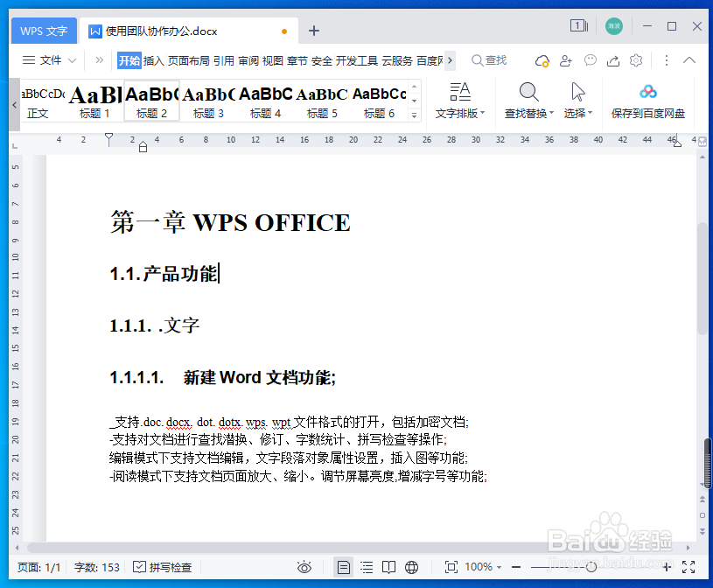Open the comments chat bubble icon
Viewport: 713px width, 588px height.
coord(590,60)
